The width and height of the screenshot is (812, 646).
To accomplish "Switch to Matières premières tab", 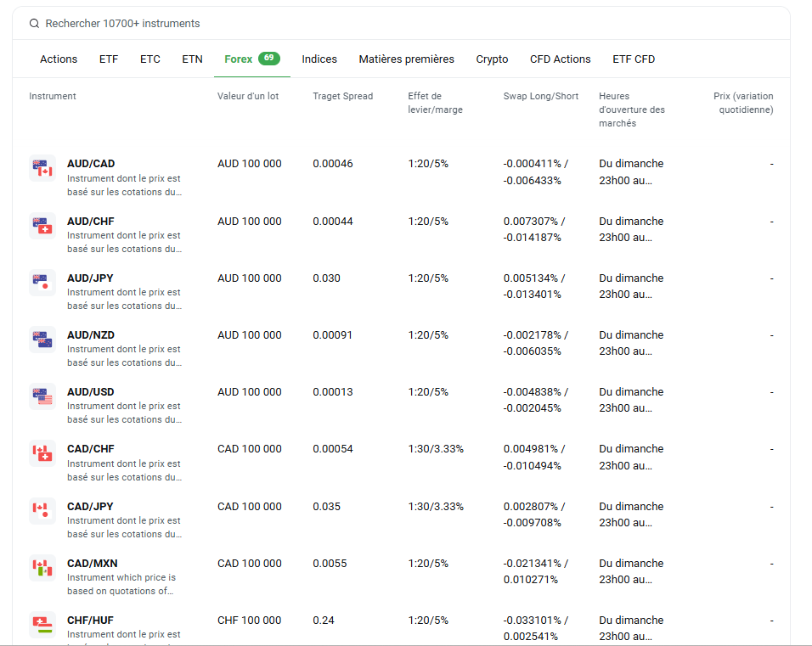I will 406,59.
